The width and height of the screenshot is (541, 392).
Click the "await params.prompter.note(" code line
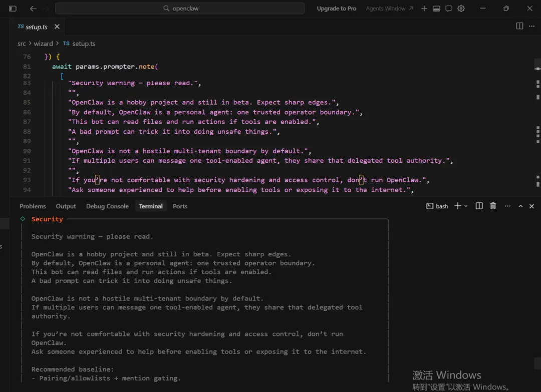[x=105, y=67]
